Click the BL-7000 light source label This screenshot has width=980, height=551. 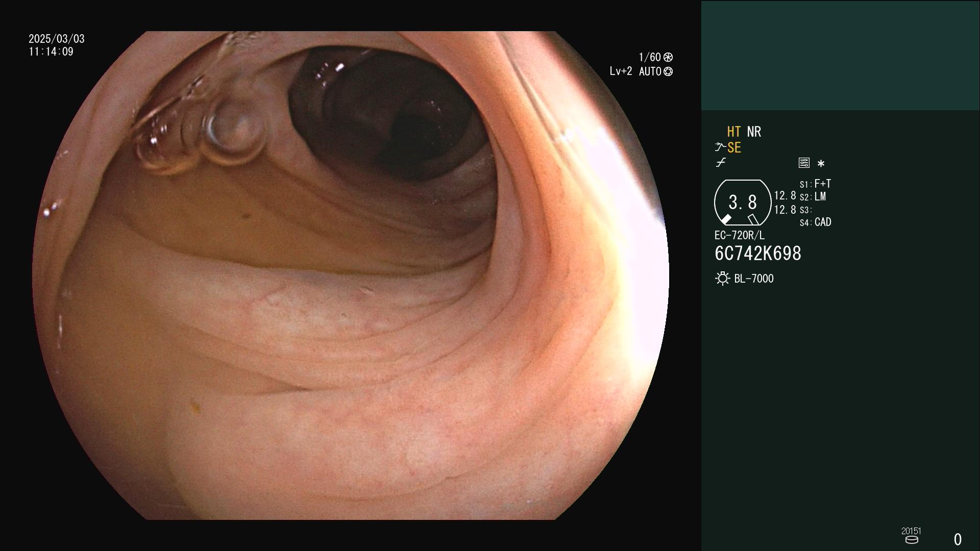click(x=754, y=279)
